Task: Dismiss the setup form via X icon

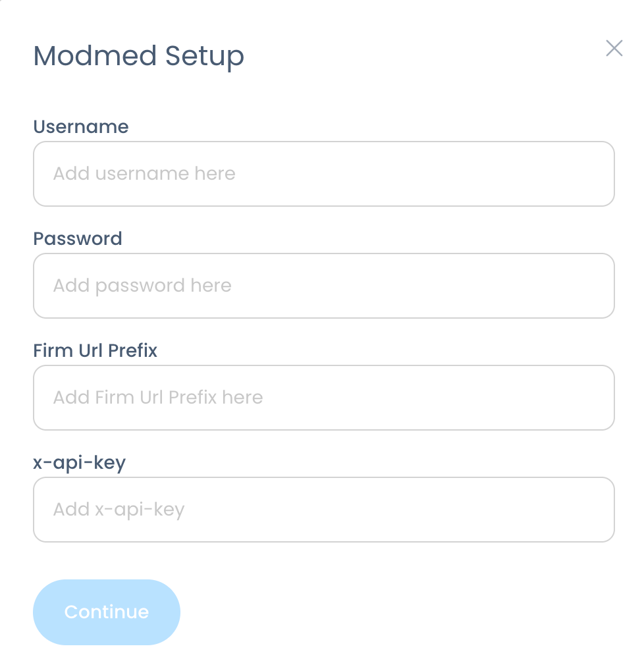Action: pos(614,48)
